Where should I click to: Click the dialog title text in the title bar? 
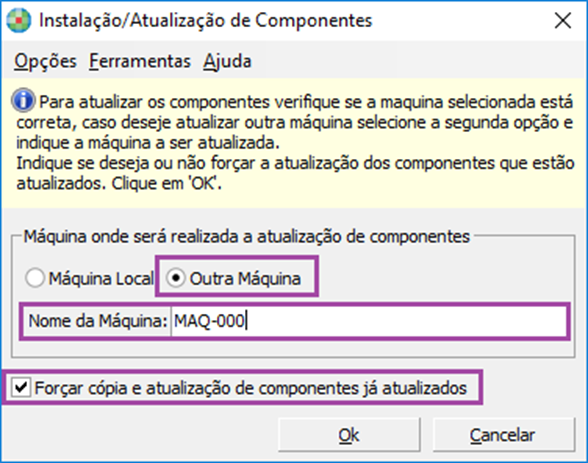click(x=206, y=21)
